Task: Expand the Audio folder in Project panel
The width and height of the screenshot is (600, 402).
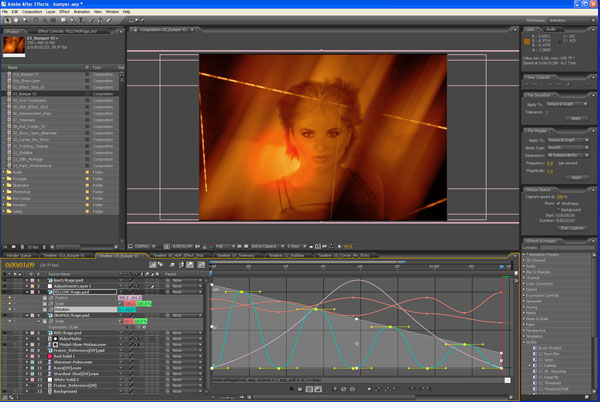Action: coord(3,172)
